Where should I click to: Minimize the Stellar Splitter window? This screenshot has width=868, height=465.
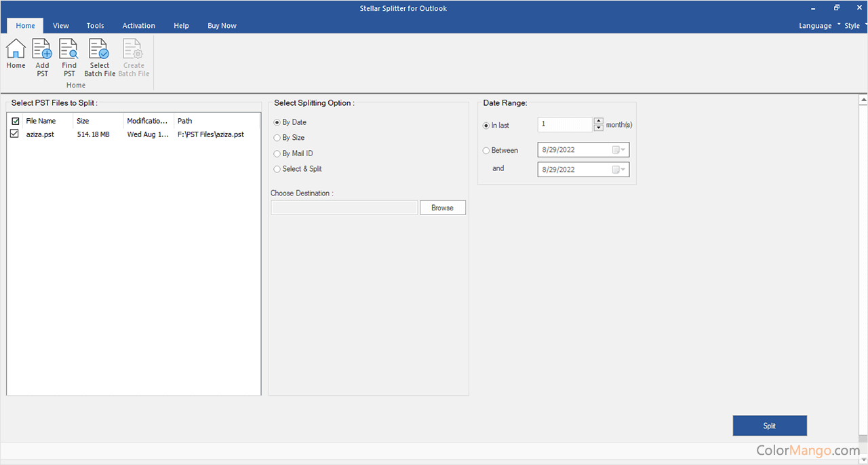click(x=813, y=8)
